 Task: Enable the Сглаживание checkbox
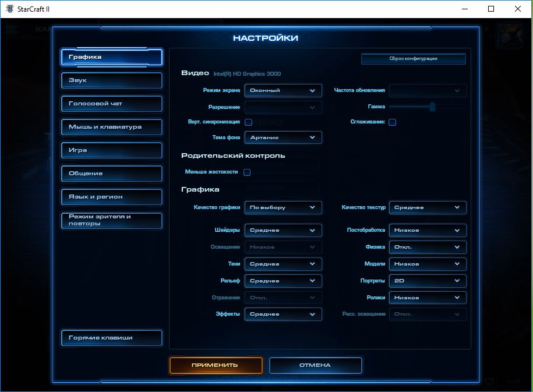(x=392, y=122)
